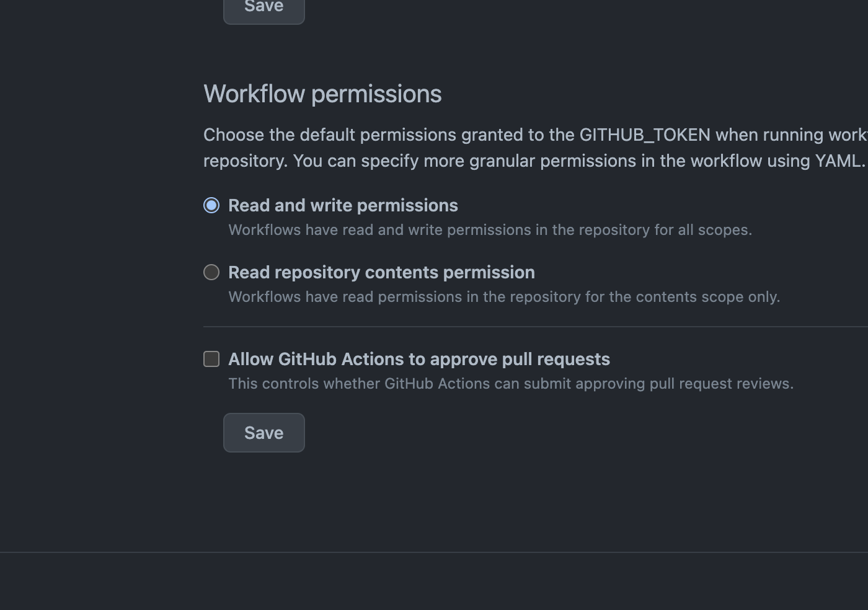This screenshot has height=610, width=868.
Task: Click Save below the pull requests checkbox
Action: tap(263, 433)
